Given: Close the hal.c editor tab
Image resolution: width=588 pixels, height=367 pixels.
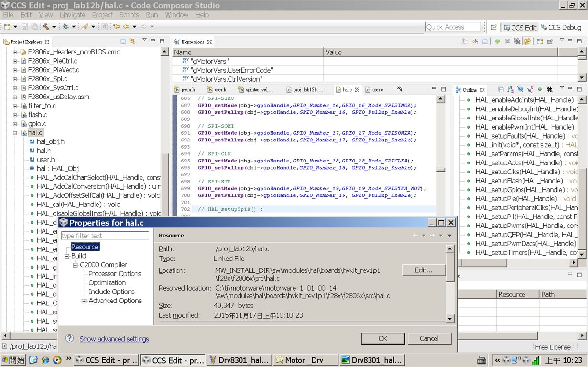Looking at the screenshot, I should point(356,89).
